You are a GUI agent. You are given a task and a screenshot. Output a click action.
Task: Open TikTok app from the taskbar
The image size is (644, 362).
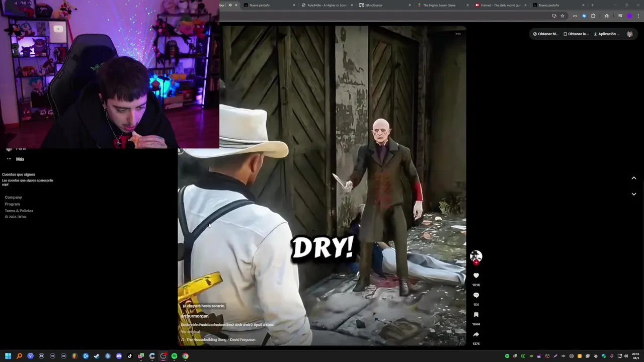(130, 356)
